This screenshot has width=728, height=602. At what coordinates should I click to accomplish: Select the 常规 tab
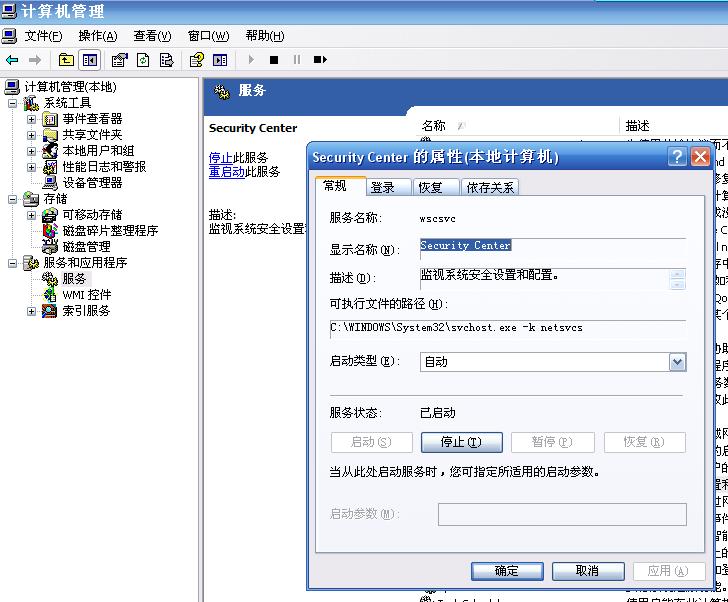click(340, 186)
